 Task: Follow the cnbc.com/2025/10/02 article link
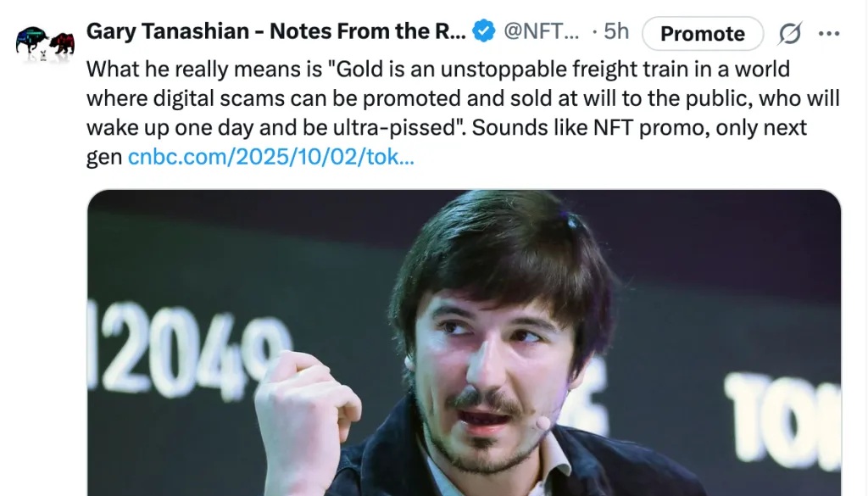(x=270, y=158)
